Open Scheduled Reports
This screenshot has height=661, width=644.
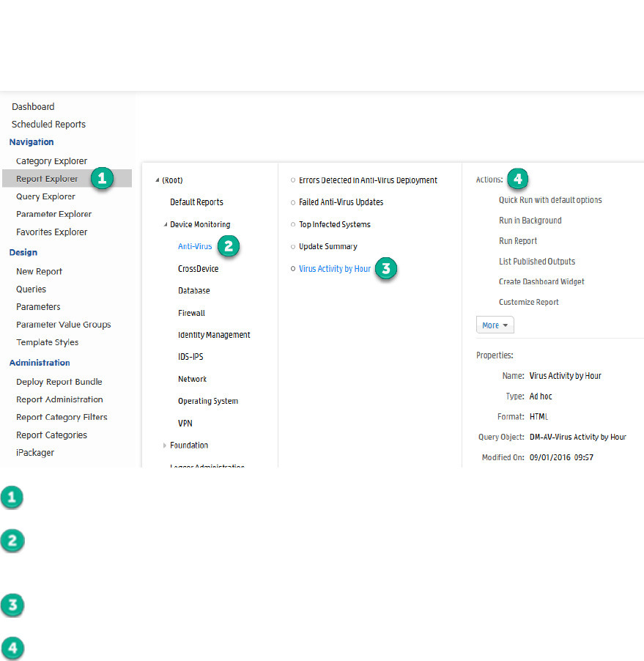[48, 125]
